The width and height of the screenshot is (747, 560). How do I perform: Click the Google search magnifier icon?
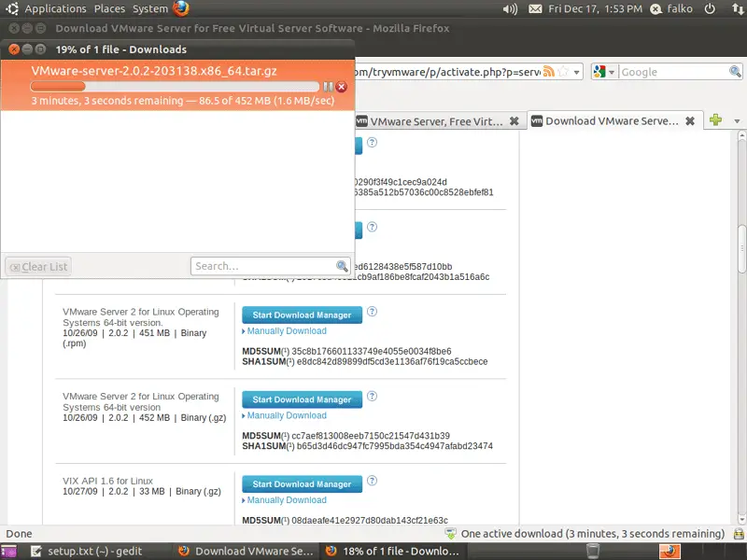[735, 72]
